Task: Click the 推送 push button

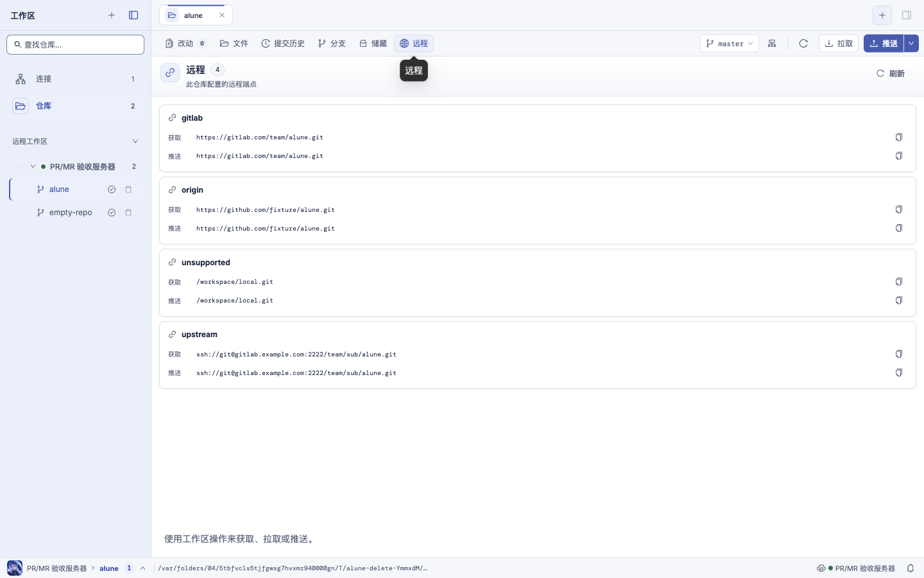Action: click(x=884, y=44)
